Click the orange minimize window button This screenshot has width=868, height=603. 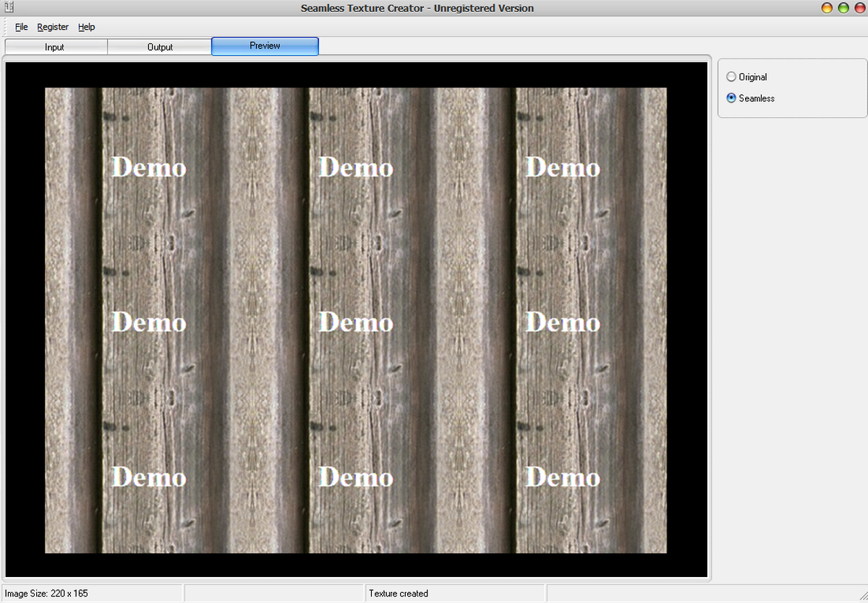point(827,8)
